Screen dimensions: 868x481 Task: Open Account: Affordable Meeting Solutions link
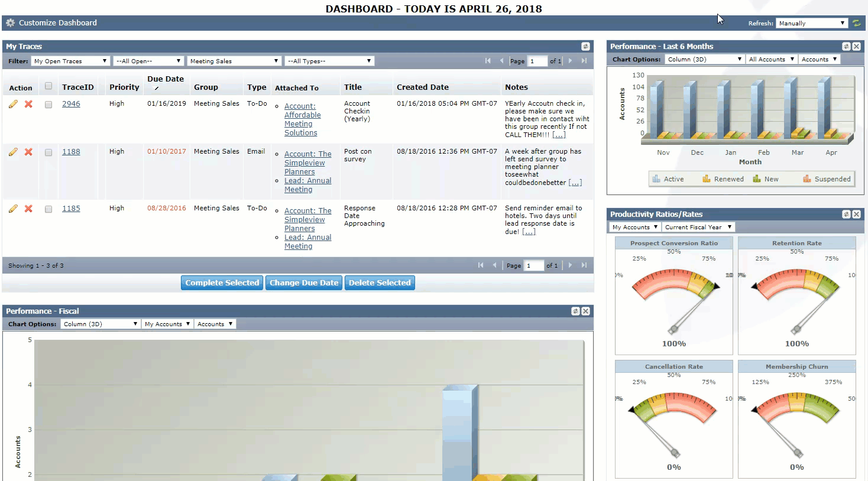(302, 120)
